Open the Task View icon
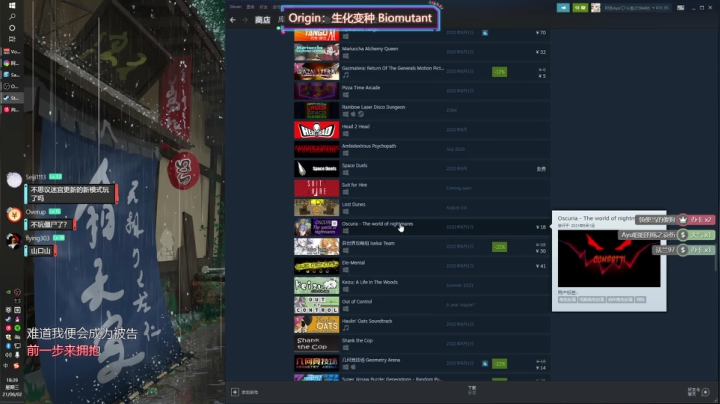 pos(12,39)
